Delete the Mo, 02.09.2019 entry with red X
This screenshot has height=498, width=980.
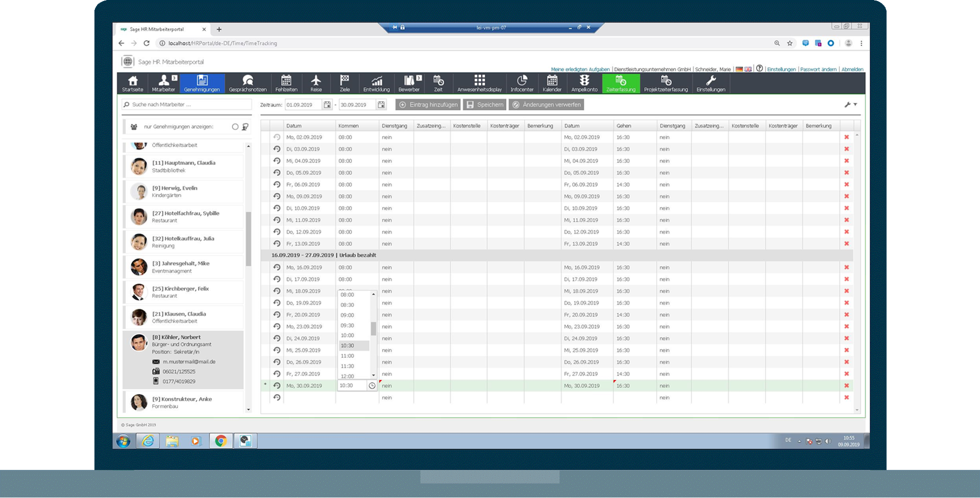point(846,137)
